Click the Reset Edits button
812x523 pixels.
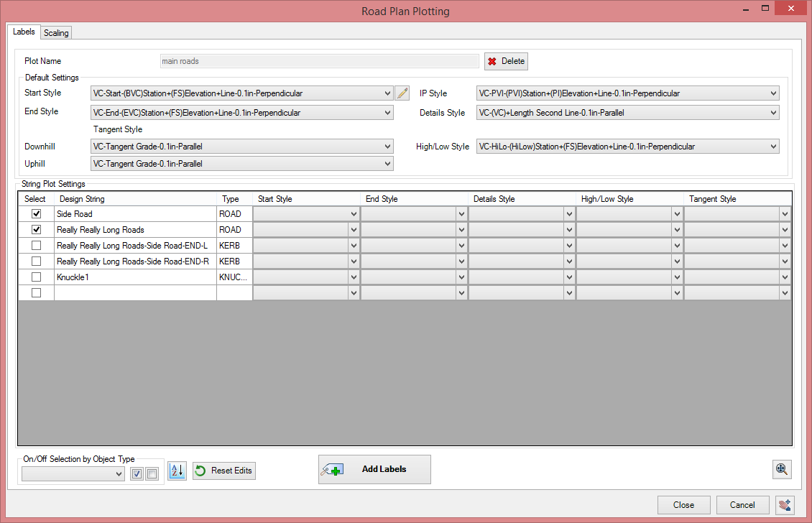224,471
